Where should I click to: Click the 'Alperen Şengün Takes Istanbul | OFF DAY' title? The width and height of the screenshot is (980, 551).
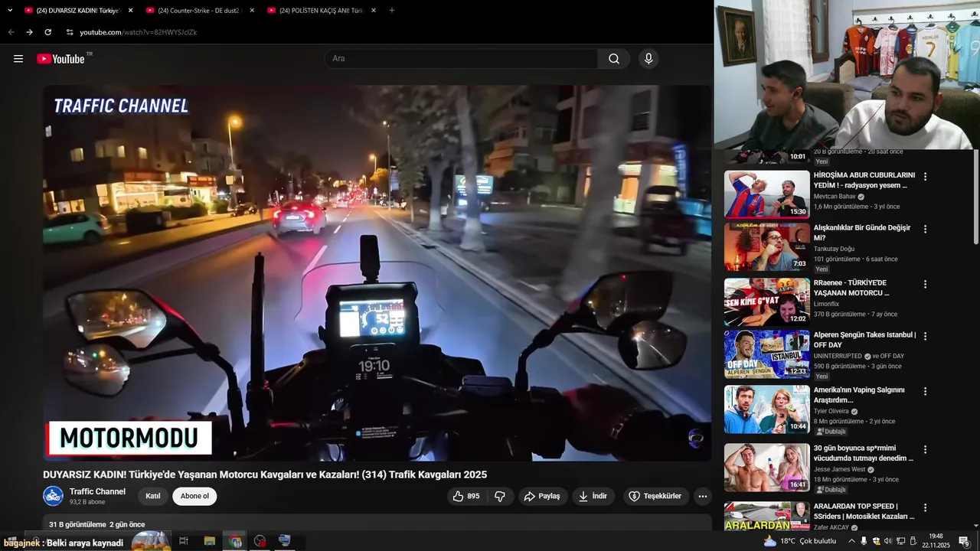coord(864,340)
